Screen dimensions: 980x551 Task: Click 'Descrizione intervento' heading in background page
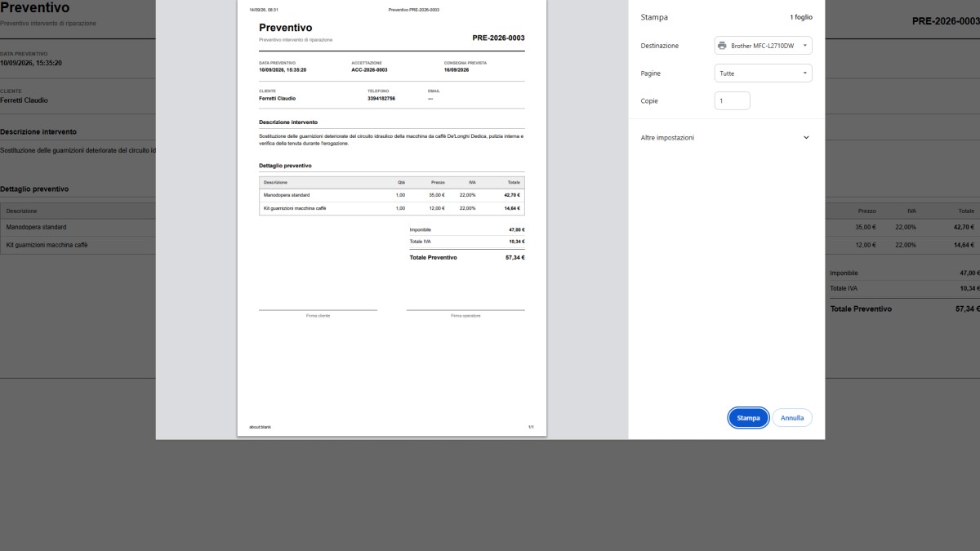[38, 131]
